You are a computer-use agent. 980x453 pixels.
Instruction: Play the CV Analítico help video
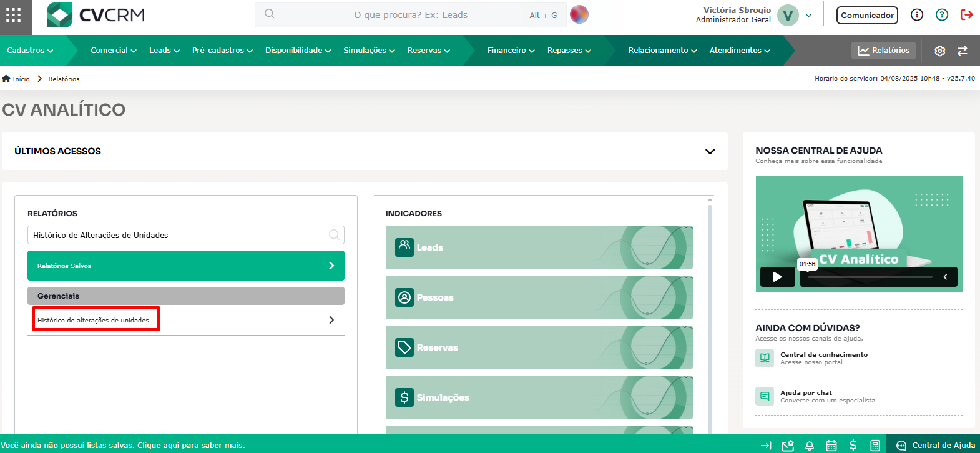coord(777,277)
